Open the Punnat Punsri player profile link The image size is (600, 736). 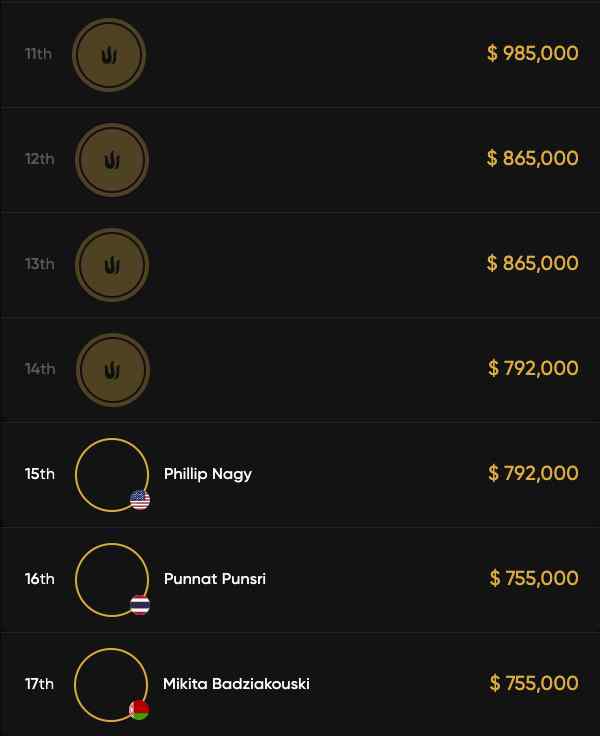coord(215,579)
